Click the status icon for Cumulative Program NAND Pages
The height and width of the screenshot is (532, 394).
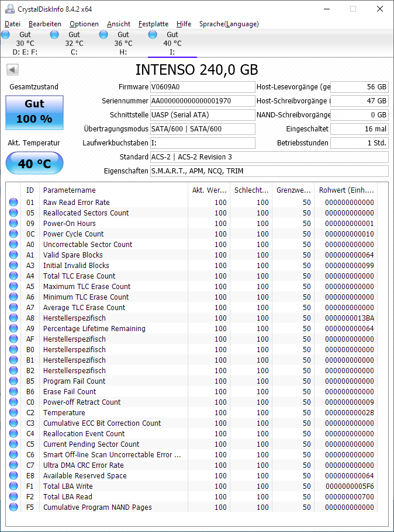(13, 507)
